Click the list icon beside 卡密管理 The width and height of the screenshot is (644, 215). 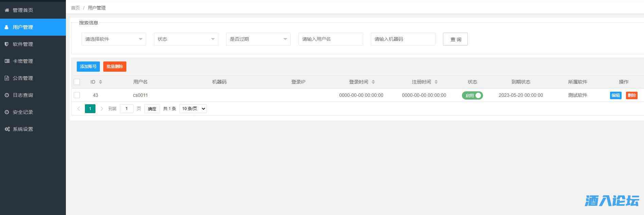(x=7, y=61)
